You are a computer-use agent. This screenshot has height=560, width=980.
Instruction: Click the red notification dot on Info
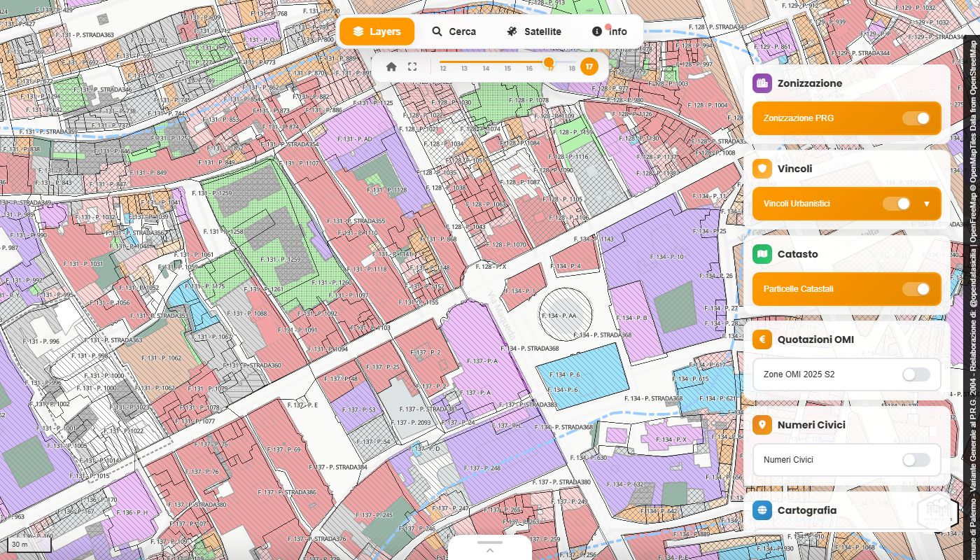tap(608, 27)
